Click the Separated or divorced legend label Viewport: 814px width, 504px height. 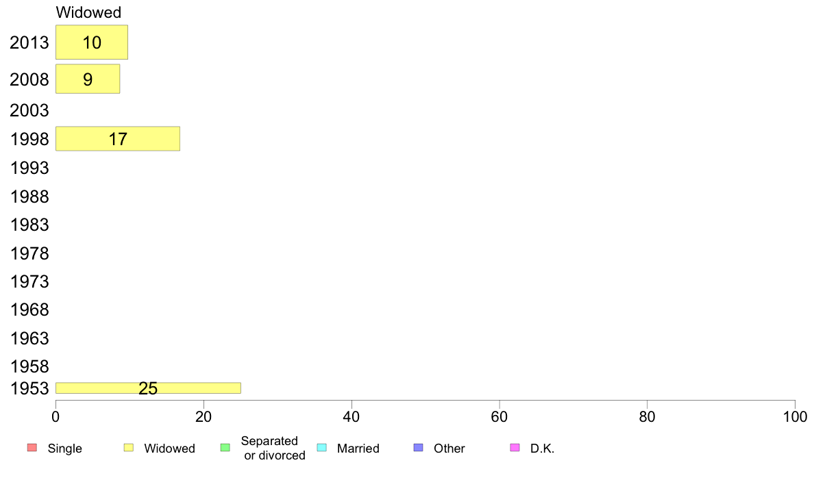[272, 448]
